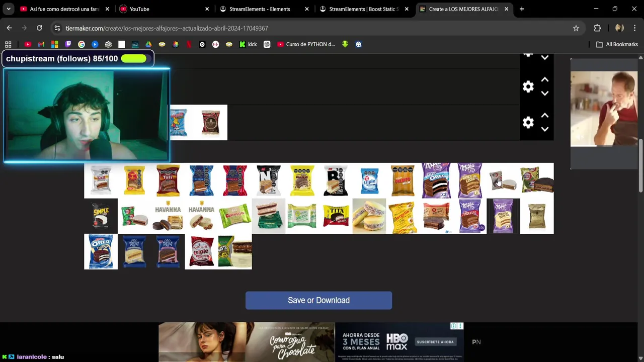Viewport: 644px width, 362px height.
Task: Open the Twitch bookmark
Action: pos(68,44)
